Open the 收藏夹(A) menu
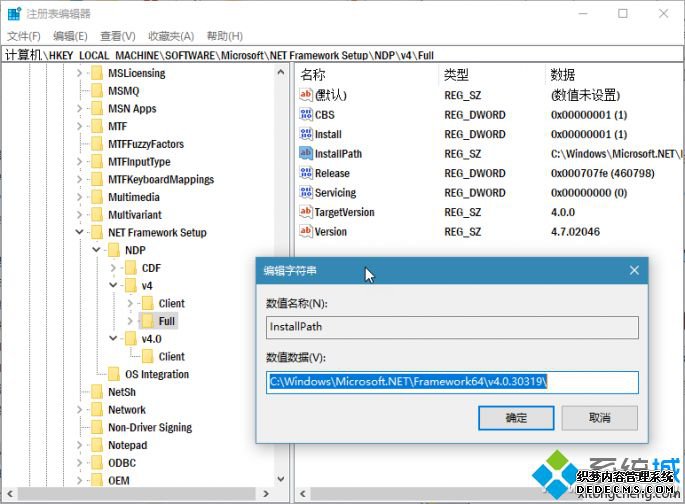Image resolution: width=685 pixels, height=504 pixels. click(171, 36)
